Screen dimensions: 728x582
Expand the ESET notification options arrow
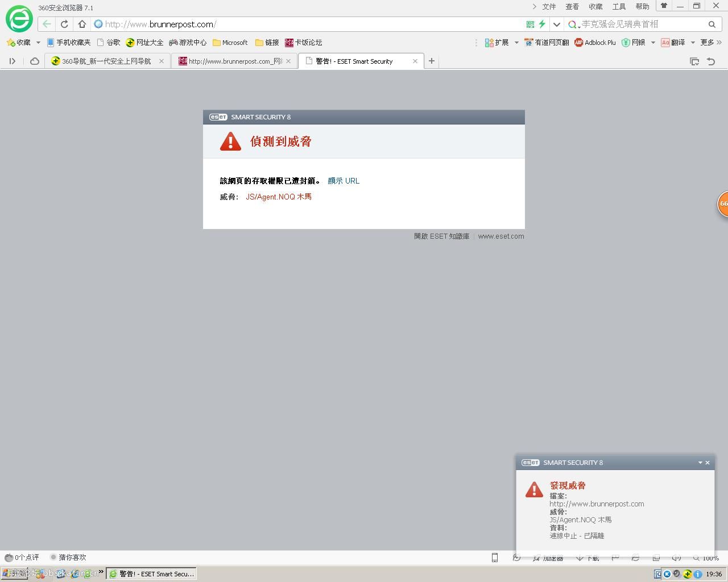point(700,463)
